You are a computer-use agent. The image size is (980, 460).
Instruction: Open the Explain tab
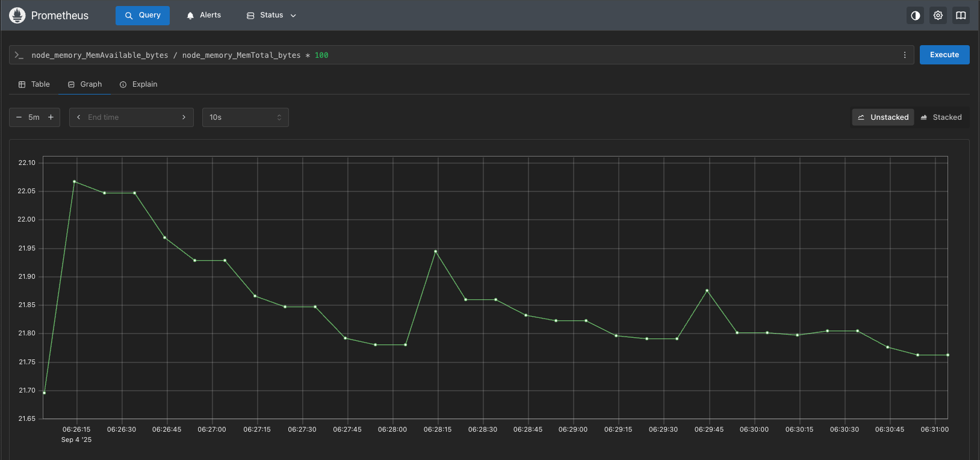[138, 84]
